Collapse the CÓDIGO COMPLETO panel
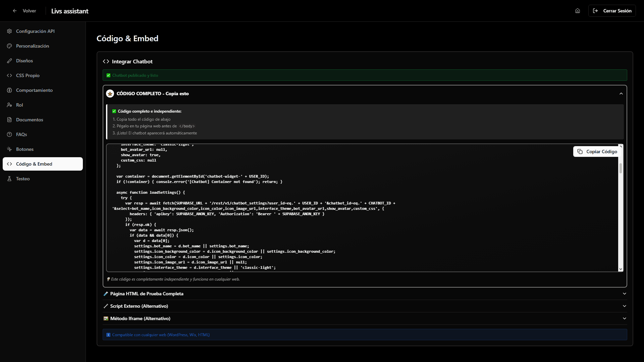The image size is (644, 362). click(x=621, y=94)
